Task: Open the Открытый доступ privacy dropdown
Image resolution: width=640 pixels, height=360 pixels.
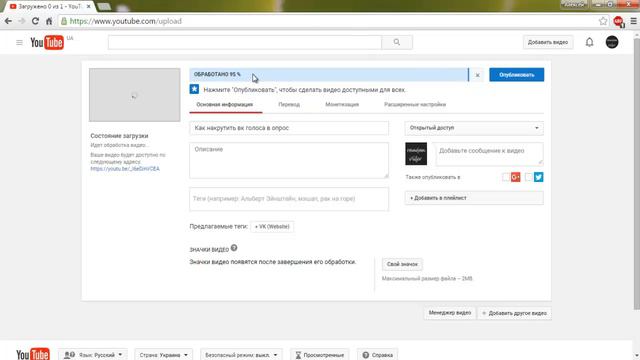Action: (x=474, y=128)
